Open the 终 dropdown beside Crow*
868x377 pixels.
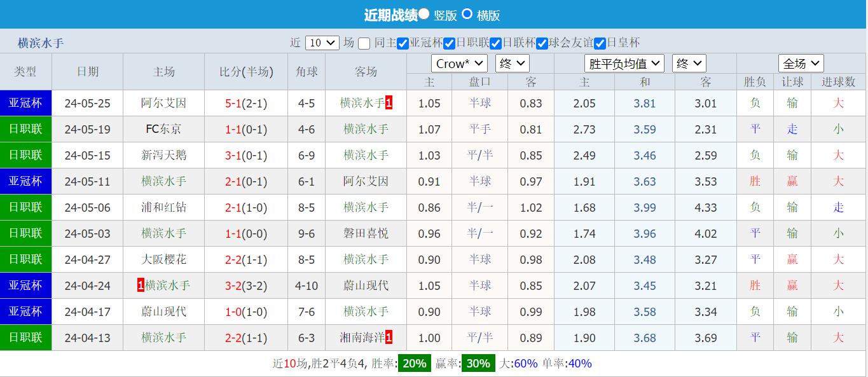point(512,63)
